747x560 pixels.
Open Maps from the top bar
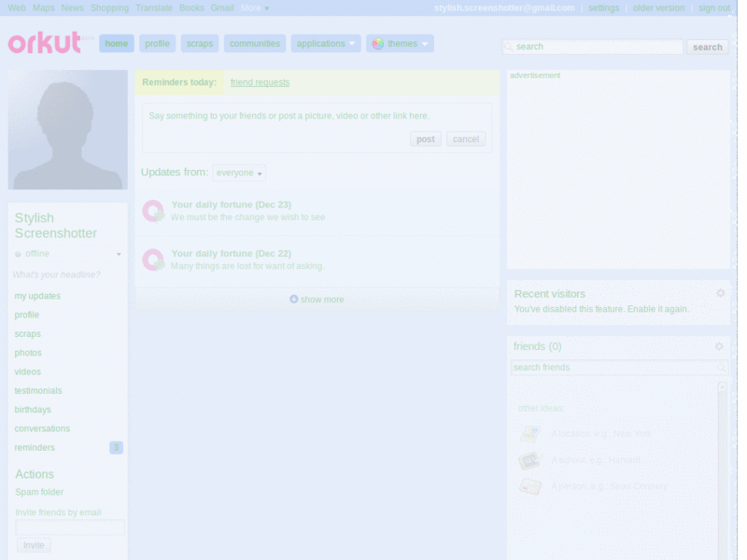coord(43,8)
